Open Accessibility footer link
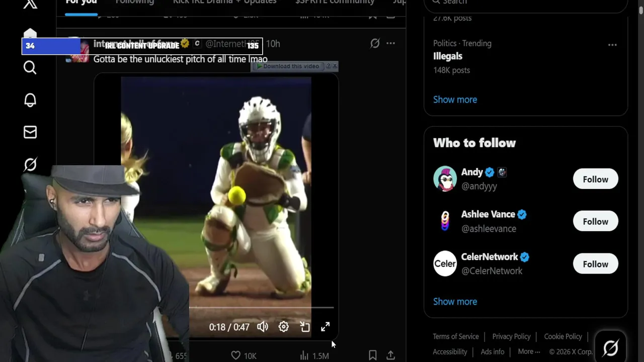 450,352
